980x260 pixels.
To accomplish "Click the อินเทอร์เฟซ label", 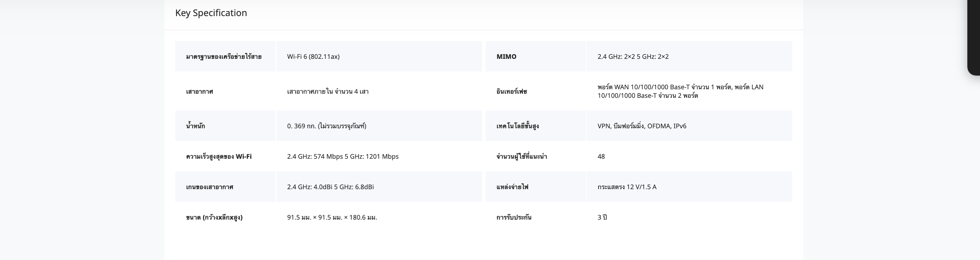I will (x=511, y=92).
